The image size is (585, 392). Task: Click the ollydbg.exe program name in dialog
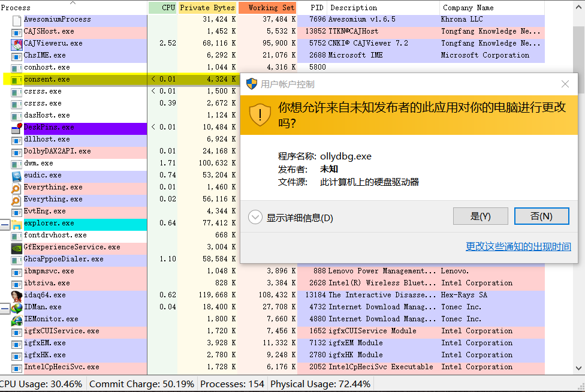(x=346, y=156)
